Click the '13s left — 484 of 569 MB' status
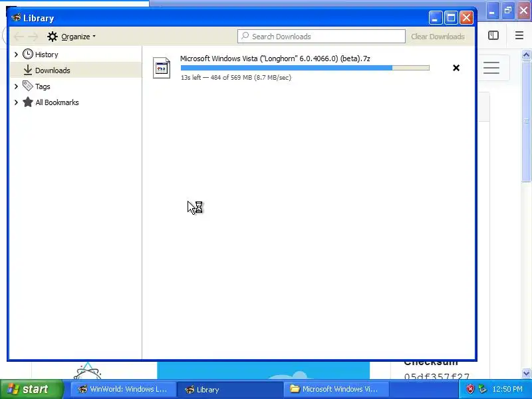 click(236, 77)
